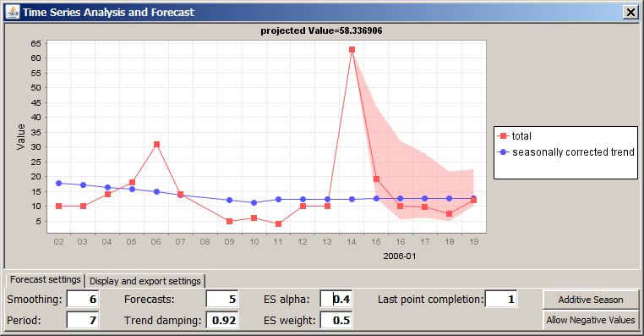Click the red forecast point at day 19

pos(473,200)
